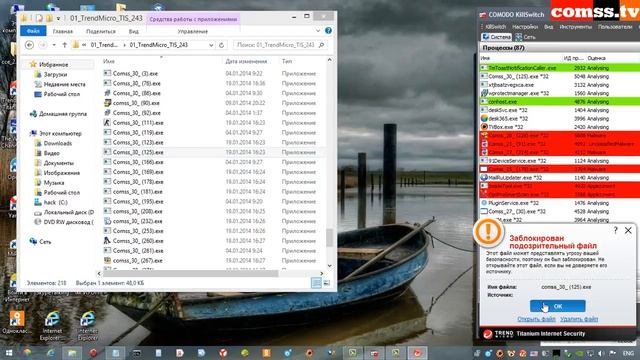The height and width of the screenshot is (360, 640).
Task: Open the Вид ribbon tab in Explorer
Action: (133, 31)
